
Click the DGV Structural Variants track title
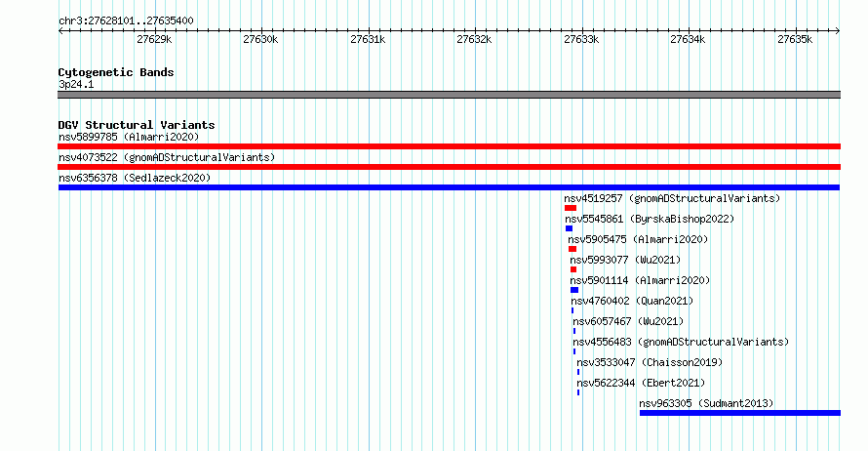137,125
